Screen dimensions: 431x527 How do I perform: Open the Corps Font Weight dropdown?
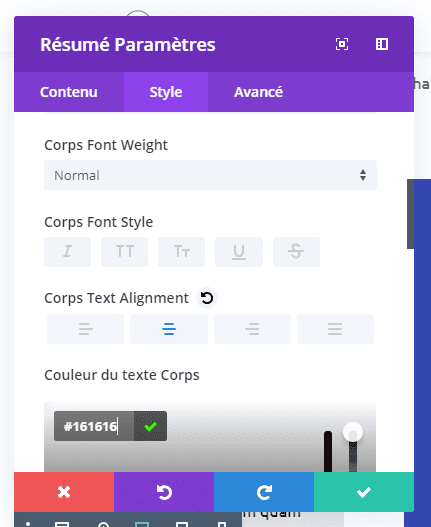click(x=210, y=175)
